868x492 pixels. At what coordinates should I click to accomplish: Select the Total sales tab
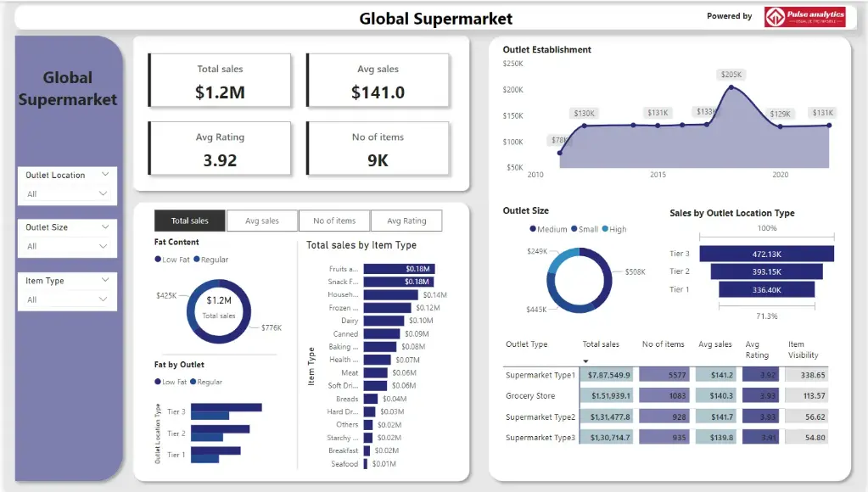[190, 221]
